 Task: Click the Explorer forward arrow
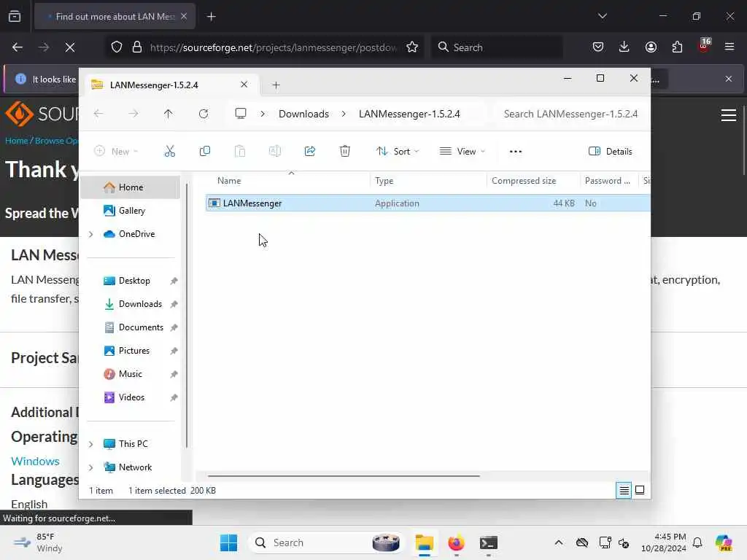point(133,114)
